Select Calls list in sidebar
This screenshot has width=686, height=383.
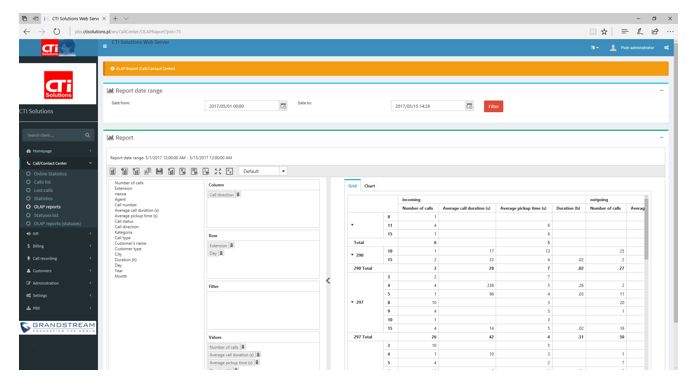[x=42, y=182]
